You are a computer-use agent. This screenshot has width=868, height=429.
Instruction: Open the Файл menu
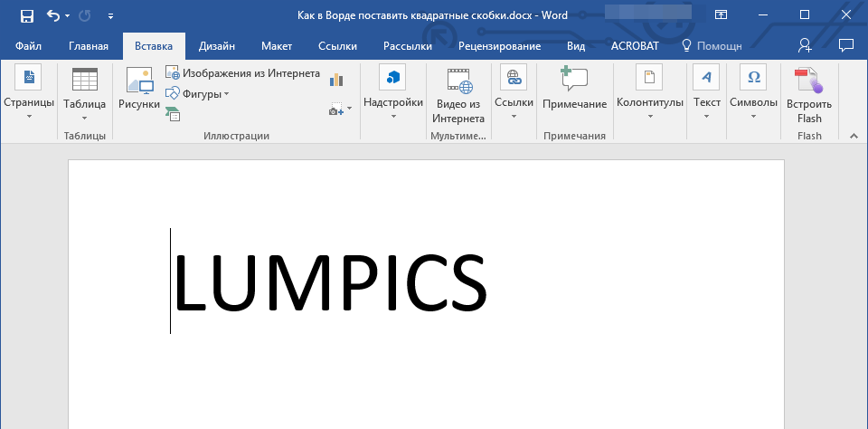click(x=28, y=46)
